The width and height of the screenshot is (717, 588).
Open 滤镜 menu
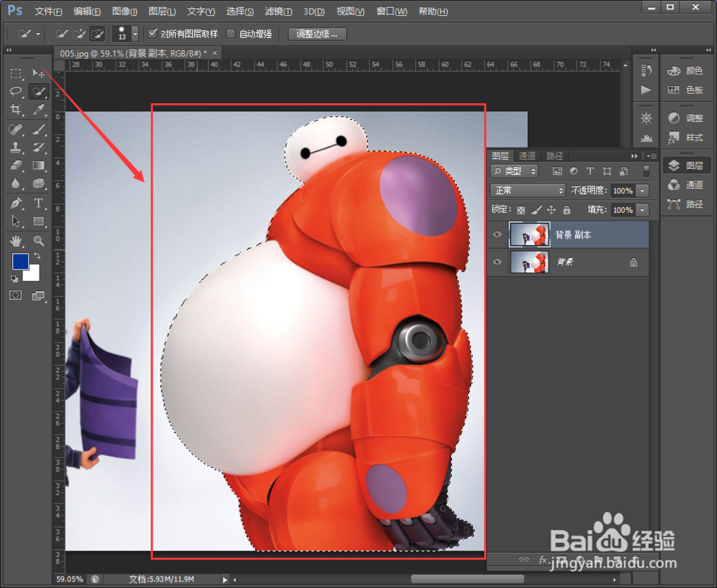[x=278, y=11]
